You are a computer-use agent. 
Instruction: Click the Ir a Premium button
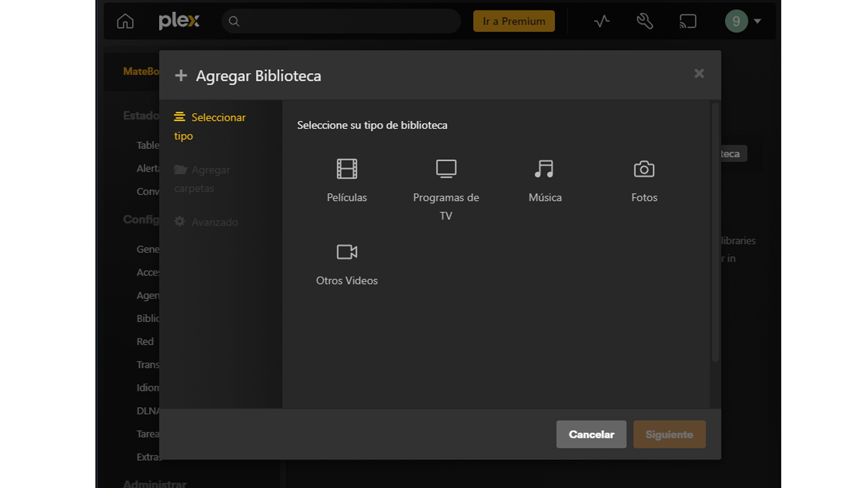pos(514,21)
